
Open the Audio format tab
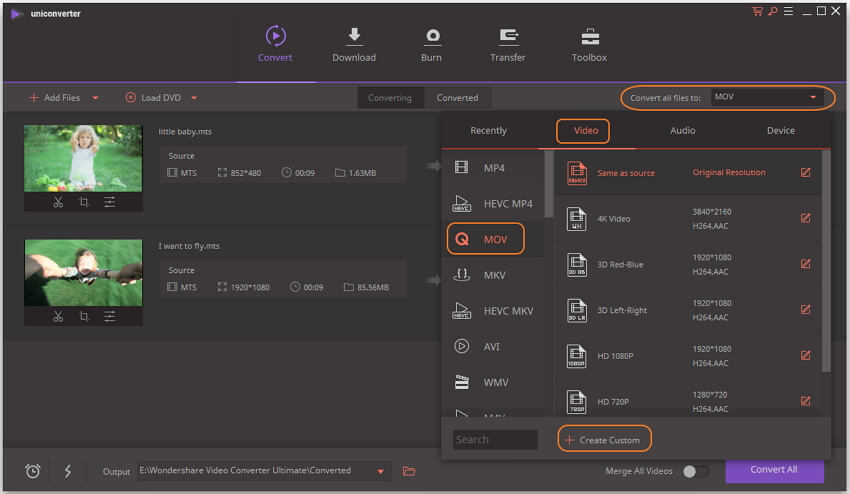(682, 131)
